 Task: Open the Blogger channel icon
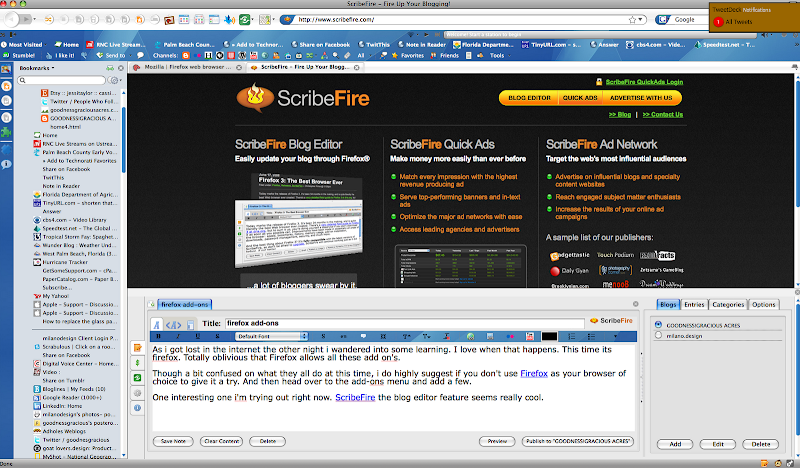coord(186,55)
